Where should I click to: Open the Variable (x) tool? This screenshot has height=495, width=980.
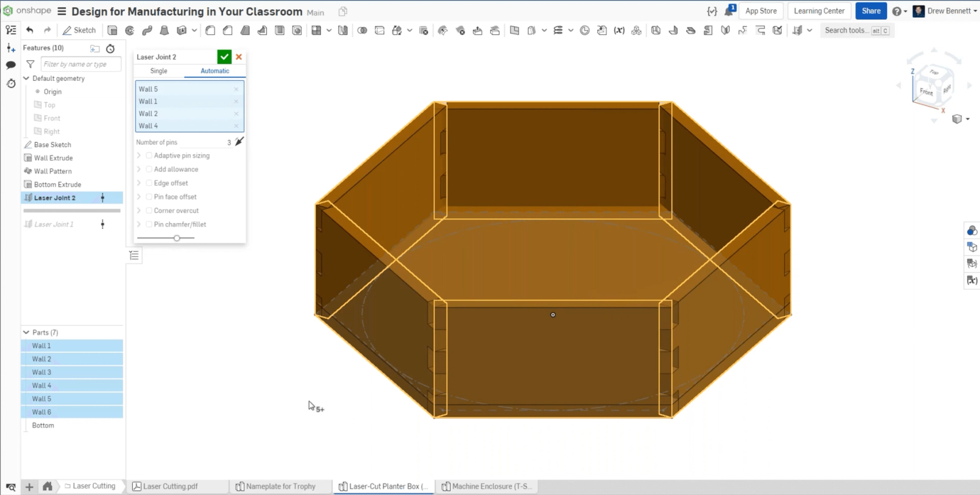[619, 30]
